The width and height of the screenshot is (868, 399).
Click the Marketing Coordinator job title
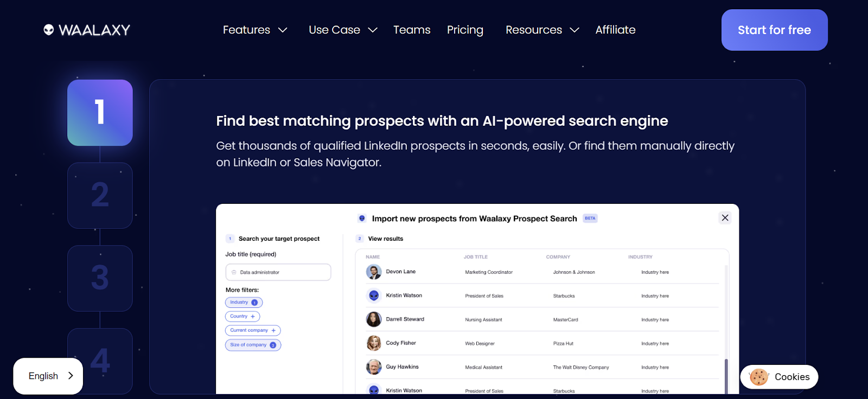tap(489, 272)
